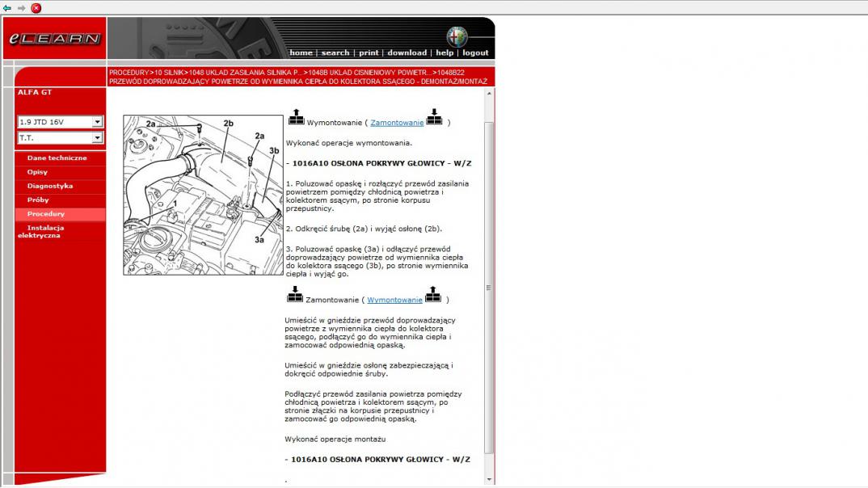Screen dimensions: 868x488
Task: Click download in header
Action: coord(407,53)
